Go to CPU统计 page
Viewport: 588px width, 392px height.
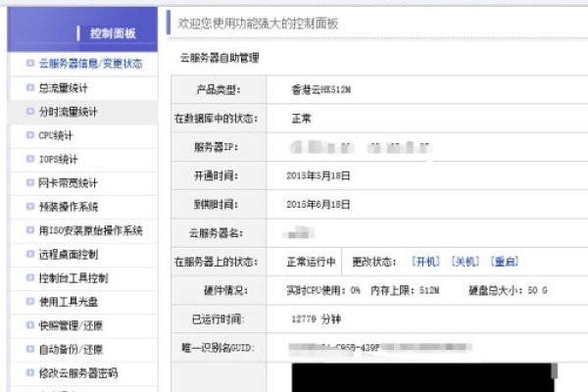pyautogui.click(x=56, y=135)
